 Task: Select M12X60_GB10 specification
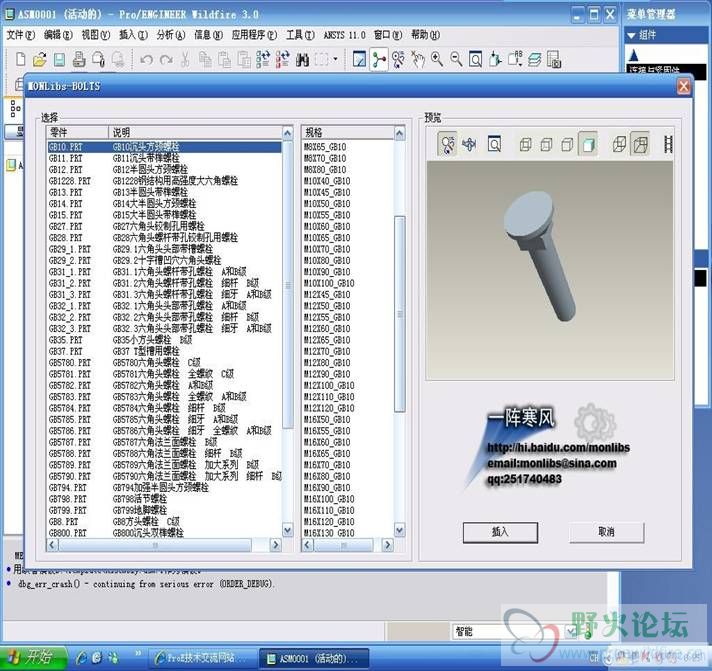point(327,328)
